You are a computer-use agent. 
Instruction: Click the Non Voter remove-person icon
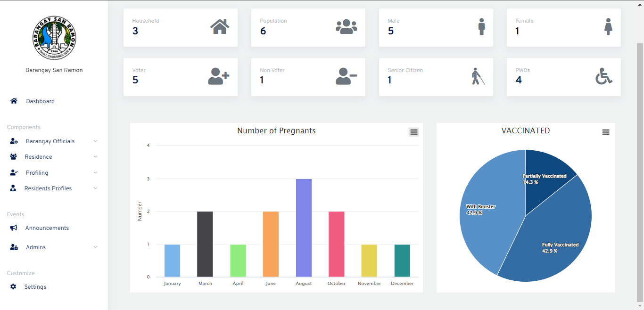(x=346, y=76)
